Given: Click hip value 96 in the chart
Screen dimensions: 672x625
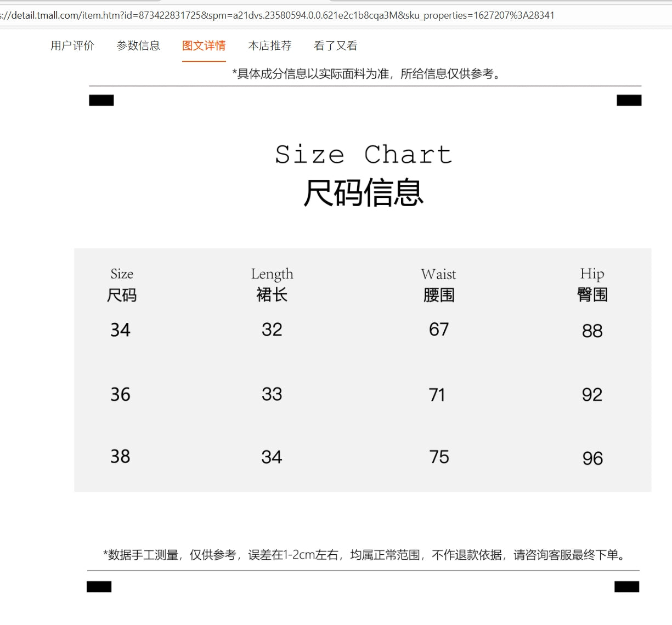Looking at the screenshot, I should coord(592,458).
